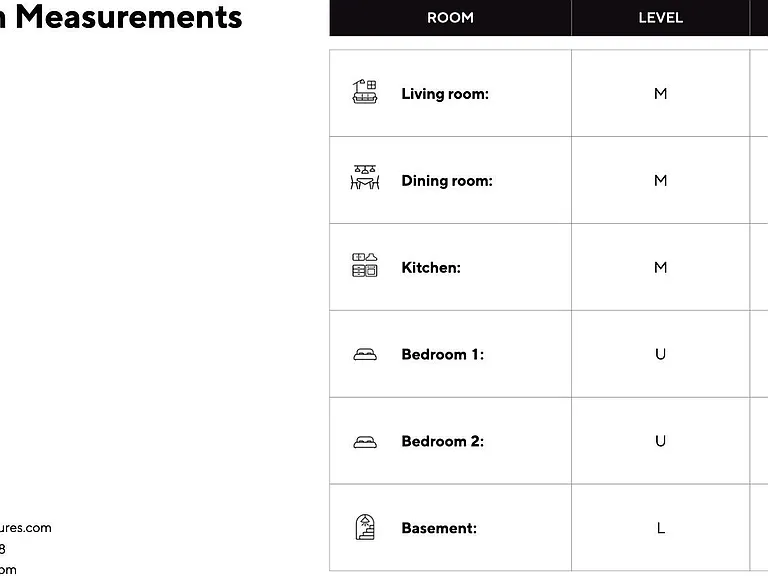The height and width of the screenshot is (576, 768).
Task: Select the Dining room label
Action: (x=447, y=181)
